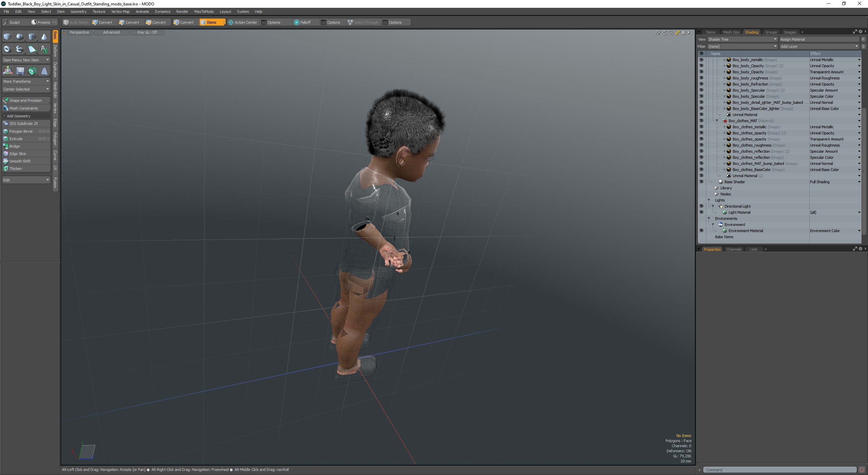Click the Sculpt brush button
Viewport: 868px width, 475px height.
(x=15, y=22)
